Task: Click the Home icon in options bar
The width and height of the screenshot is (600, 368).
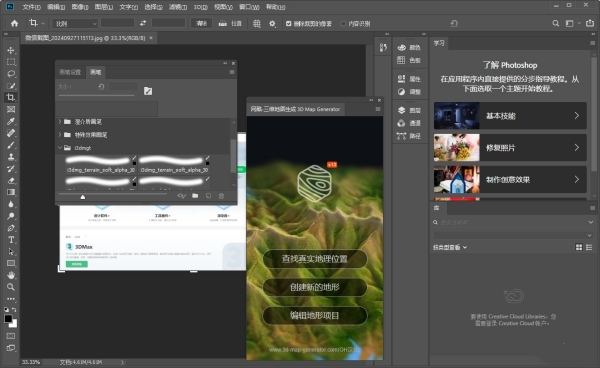Action: coord(15,23)
